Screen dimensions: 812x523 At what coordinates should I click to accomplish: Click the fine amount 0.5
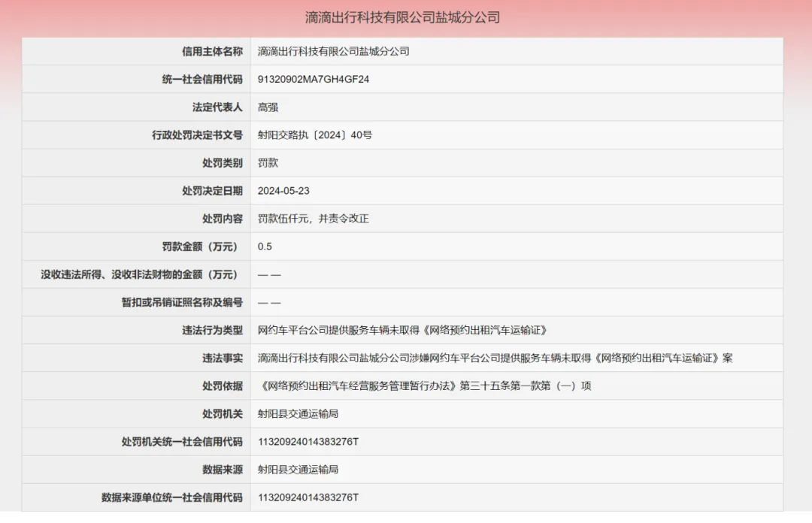265,247
